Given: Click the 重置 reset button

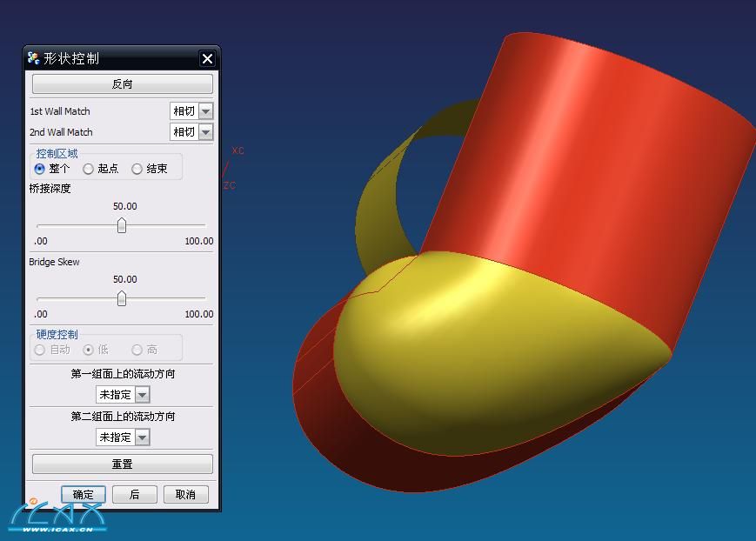Looking at the screenshot, I should (x=123, y=464).
